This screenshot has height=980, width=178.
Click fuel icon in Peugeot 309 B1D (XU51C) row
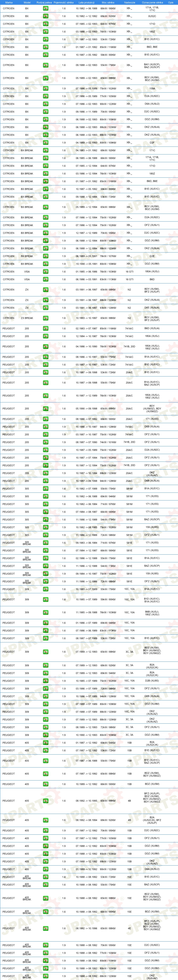pyautogui.click(x=46, y=600)
